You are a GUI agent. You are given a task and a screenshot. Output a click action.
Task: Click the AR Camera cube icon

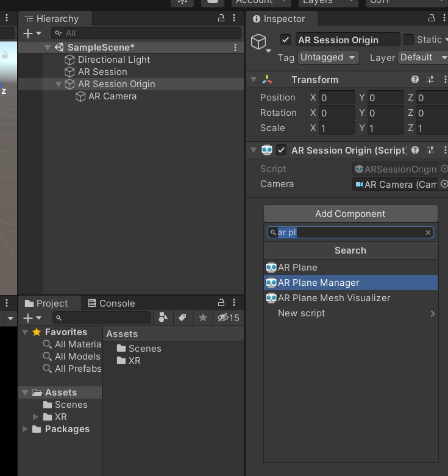coord(80,96)
